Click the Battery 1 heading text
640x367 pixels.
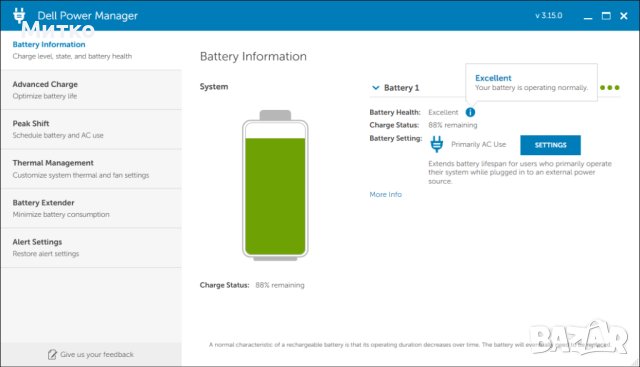coord(401,88)
